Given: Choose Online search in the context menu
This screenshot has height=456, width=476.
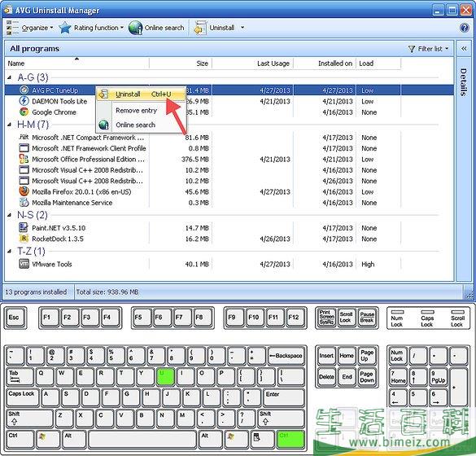Looking at the screenshot, I should pyautogui.click(x=135, y=125).
